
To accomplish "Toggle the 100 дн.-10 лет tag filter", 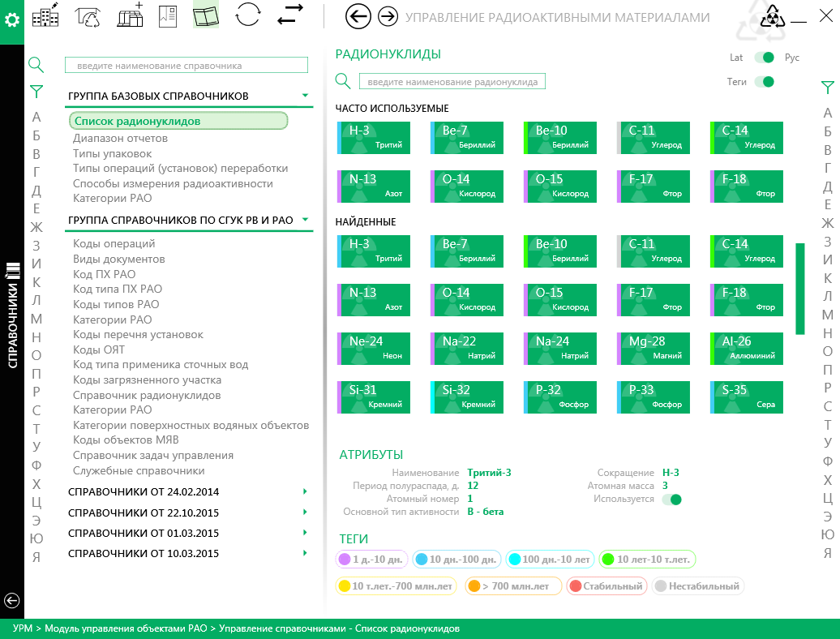I will coord(551,560).
